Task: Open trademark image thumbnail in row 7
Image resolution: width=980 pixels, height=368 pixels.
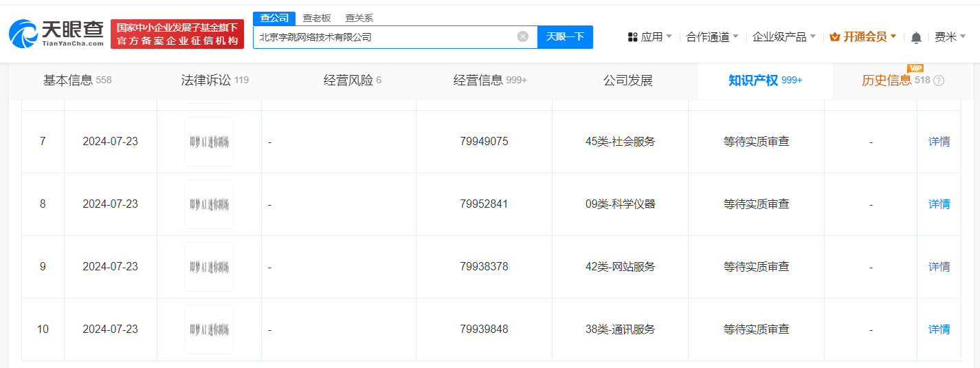Action: point(209,142)
